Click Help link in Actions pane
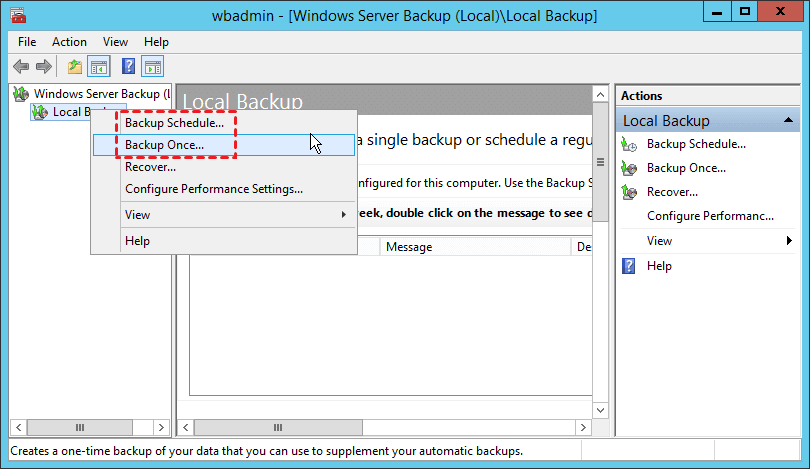 659,266
